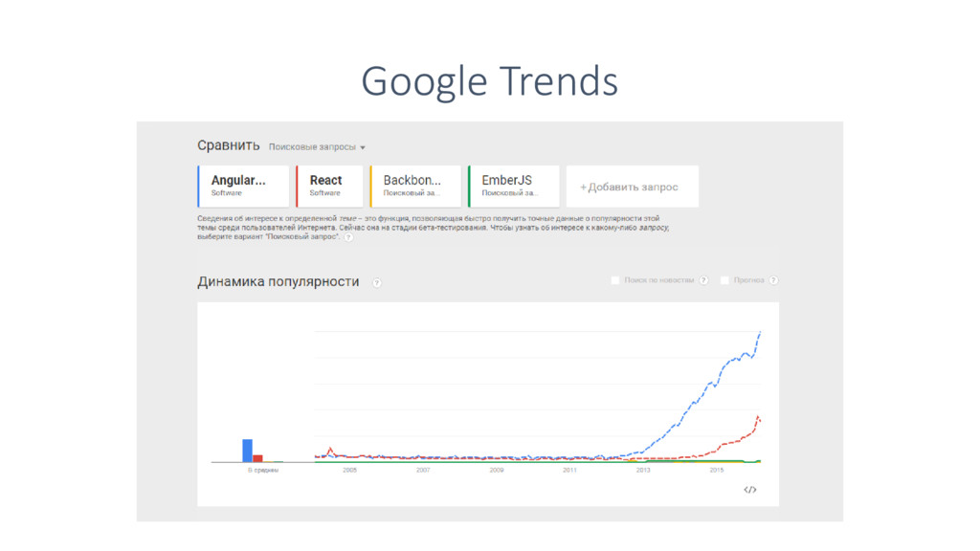
Task: Expand the Поисковые запросы dropdown
Action: [312, 147]
